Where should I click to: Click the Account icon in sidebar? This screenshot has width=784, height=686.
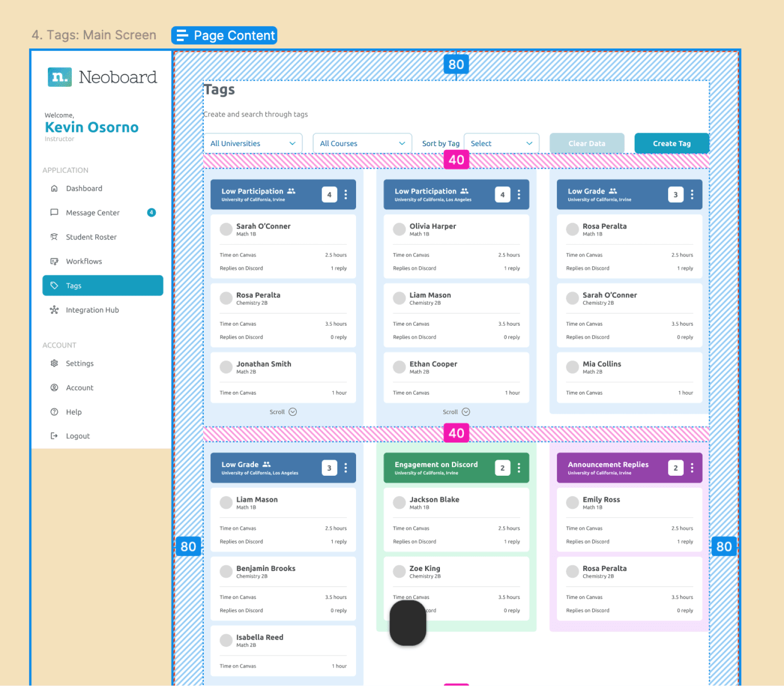point(54,387)
